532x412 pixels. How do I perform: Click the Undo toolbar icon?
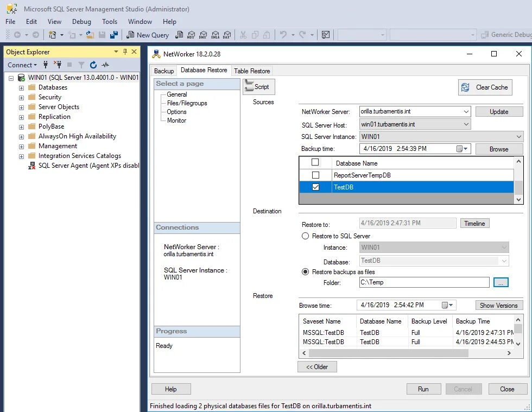(x=283, y=35)
